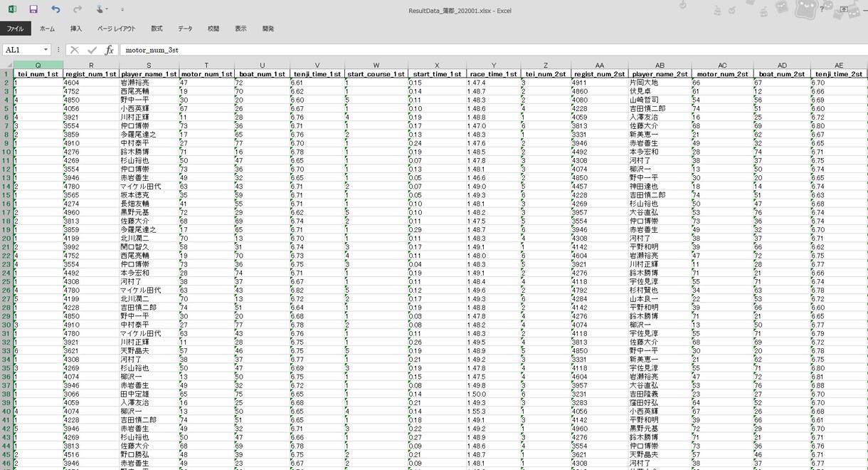The image size is (868, 470).
Task: Click the player_name_1st header cell
Action: [x=149, y=74]
